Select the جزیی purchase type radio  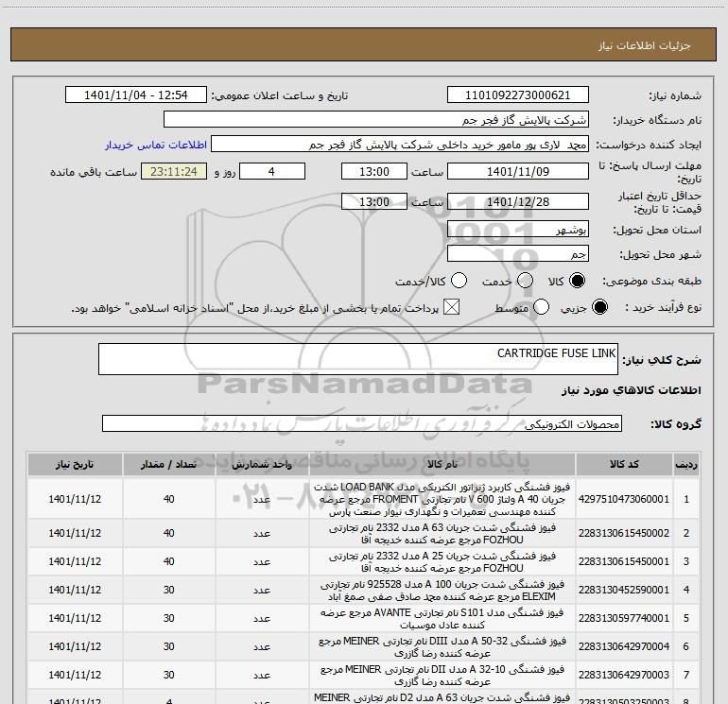[x=599, y=307]
